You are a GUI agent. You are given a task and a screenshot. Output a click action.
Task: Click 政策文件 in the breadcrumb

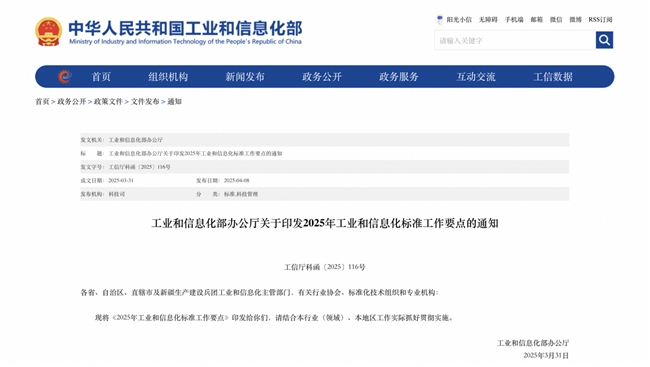108,102
